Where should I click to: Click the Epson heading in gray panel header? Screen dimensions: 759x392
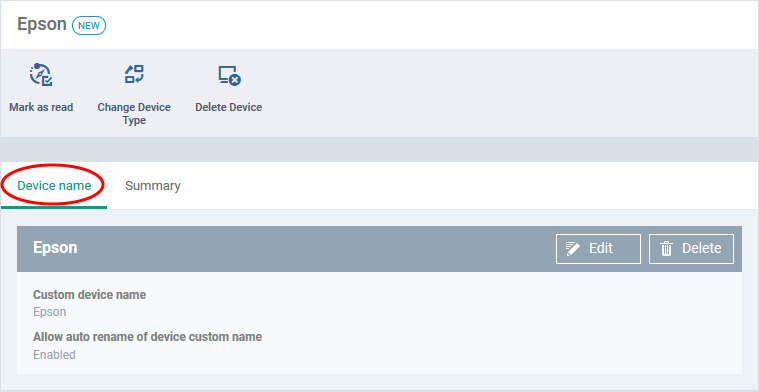click(55, 248)
